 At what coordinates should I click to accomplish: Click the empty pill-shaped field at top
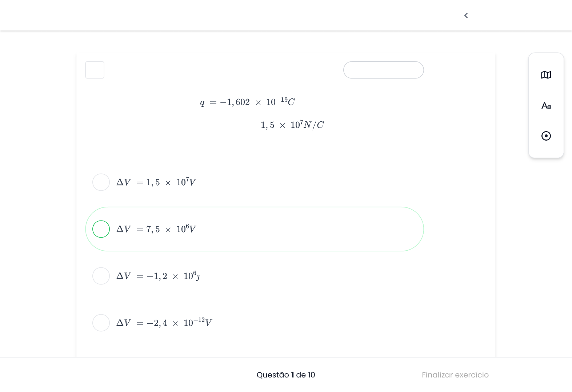(x=383, y=70)
